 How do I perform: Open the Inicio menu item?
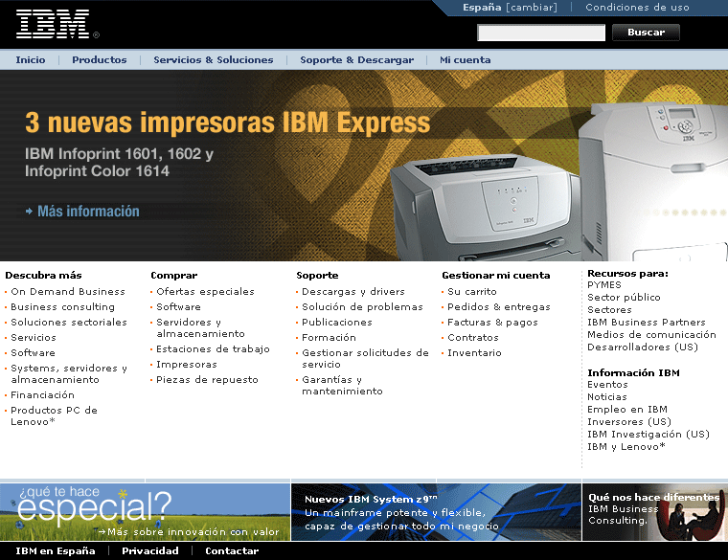(x=31, y=60)
